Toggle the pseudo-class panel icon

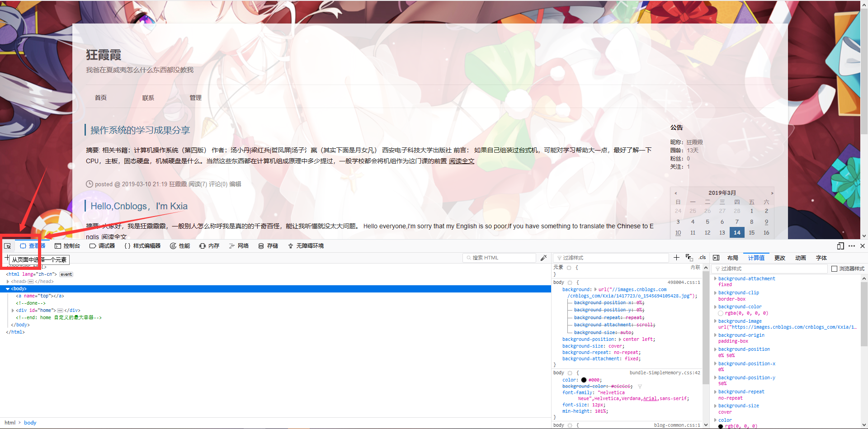[x=689, y=258]
